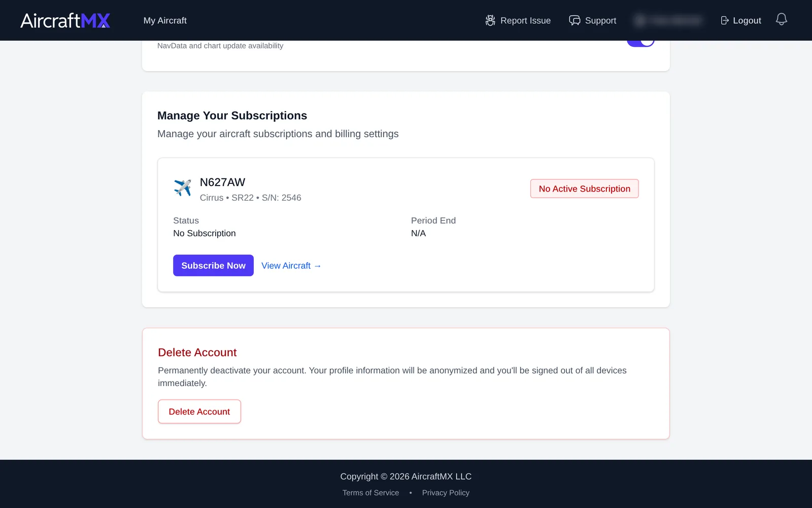Click the 'Permanently deactivate your account' description
The height and width of the screenshot is (508, 812).
pos(392,376)
